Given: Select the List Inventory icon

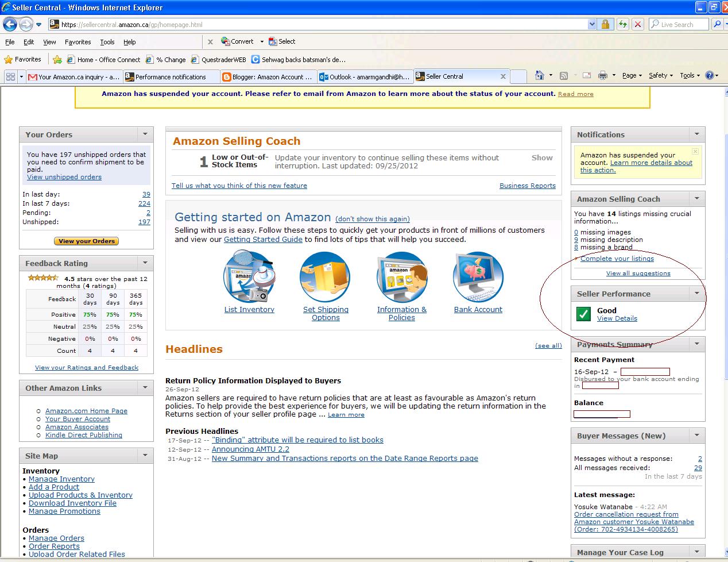Looking at the screenshot, I should [x=249, y=276].
